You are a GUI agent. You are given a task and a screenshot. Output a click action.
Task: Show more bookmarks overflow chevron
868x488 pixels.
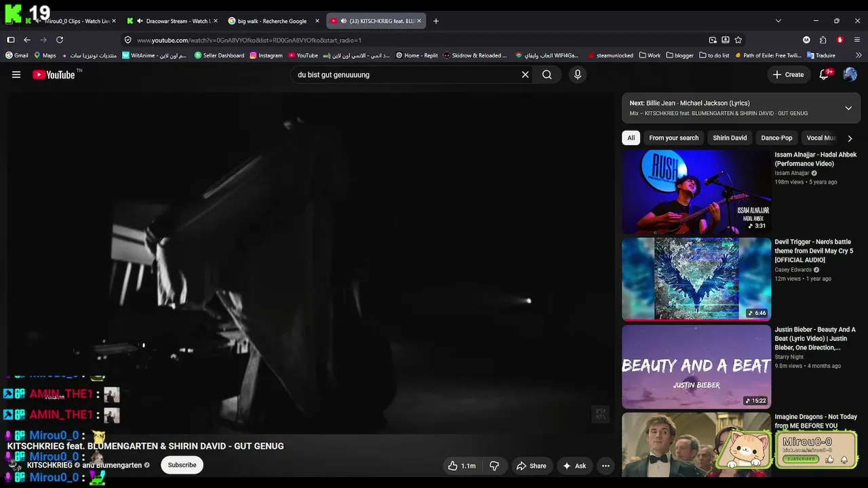click(x=859, y=56)
